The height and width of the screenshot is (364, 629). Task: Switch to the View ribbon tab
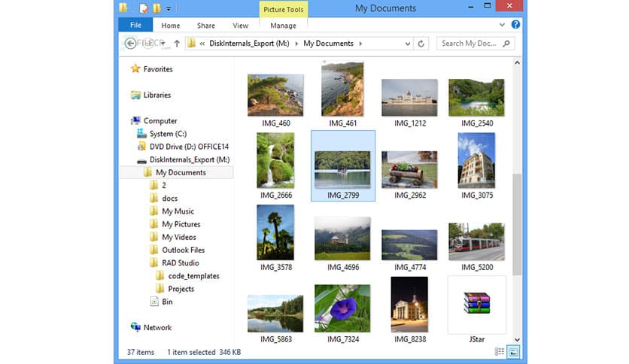coord(240,26)
